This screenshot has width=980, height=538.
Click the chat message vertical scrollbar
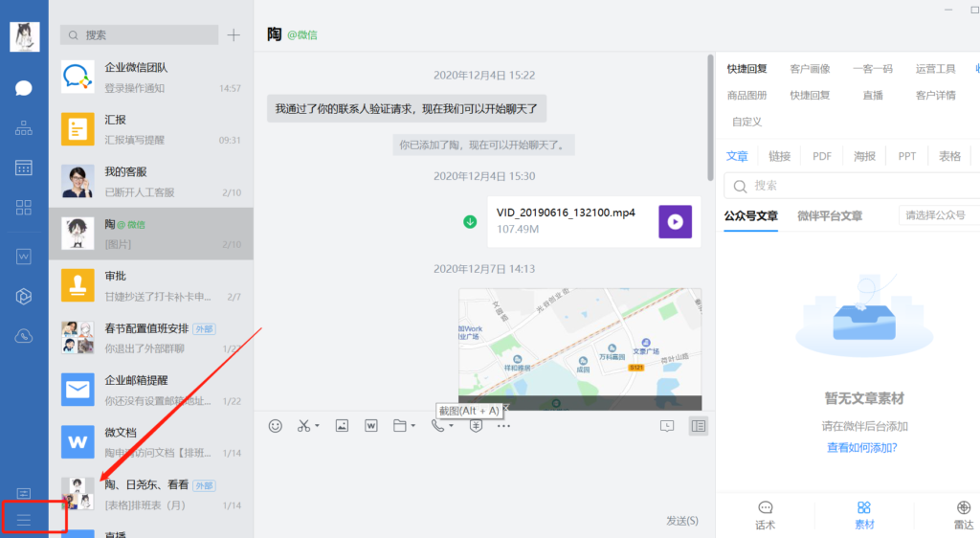click(710, 118)
